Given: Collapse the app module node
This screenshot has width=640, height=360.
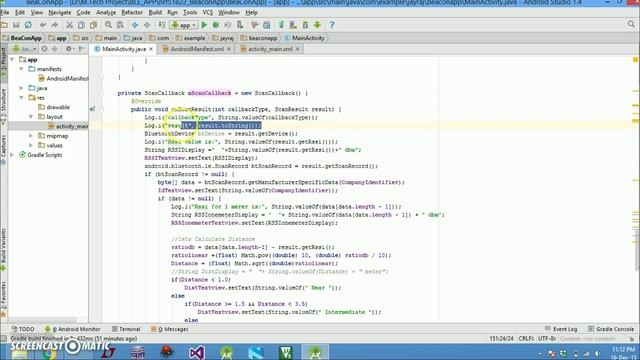Looking at the screenshot, I should [12, 60].
